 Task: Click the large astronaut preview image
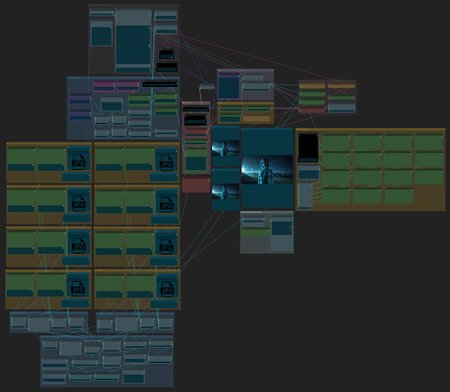click(x=267, y=169)
